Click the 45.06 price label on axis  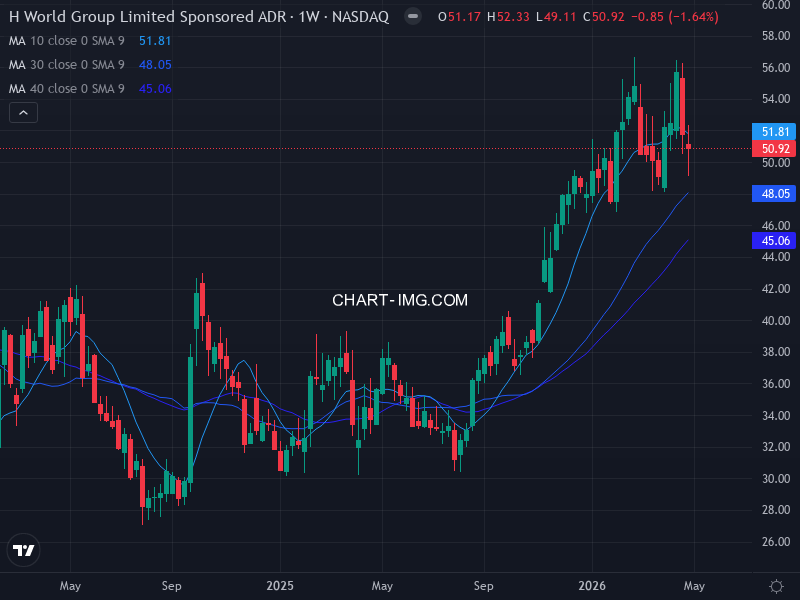(x=774, y=240)
